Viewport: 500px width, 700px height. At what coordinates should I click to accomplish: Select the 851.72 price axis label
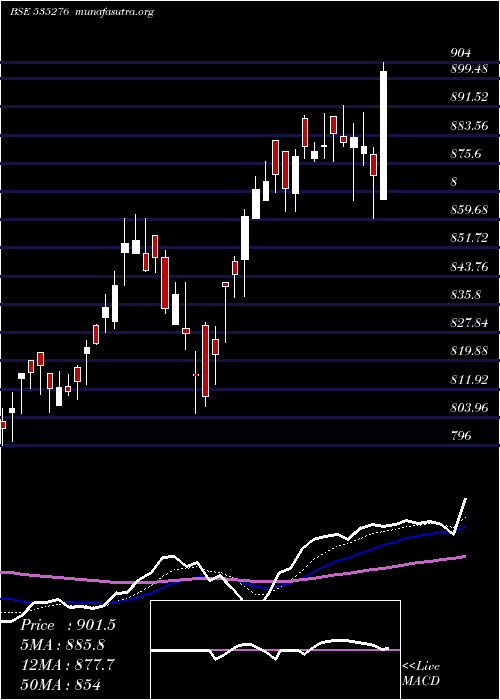469,238
